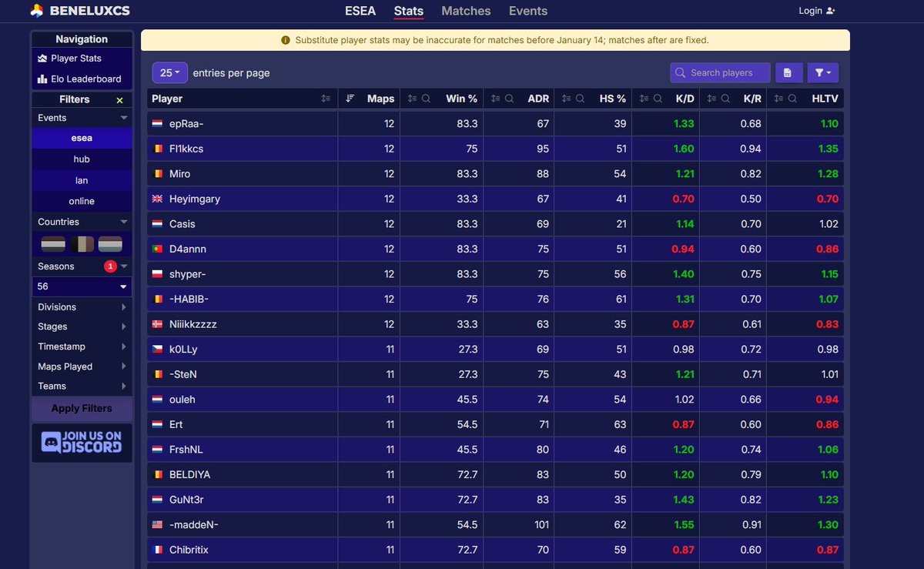Toggle the first country flag filter
The height and width of the screenshot is (569, 924).
pos(53,244)
